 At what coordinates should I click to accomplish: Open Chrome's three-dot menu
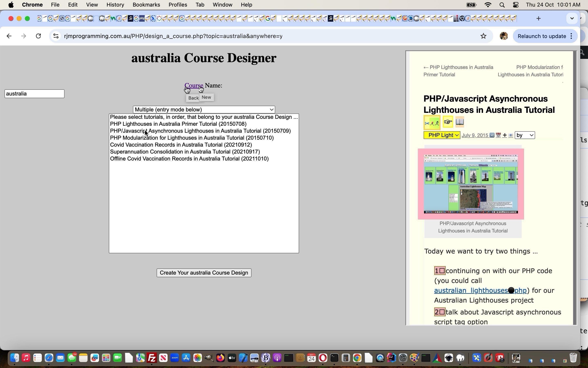click(571, 36)
